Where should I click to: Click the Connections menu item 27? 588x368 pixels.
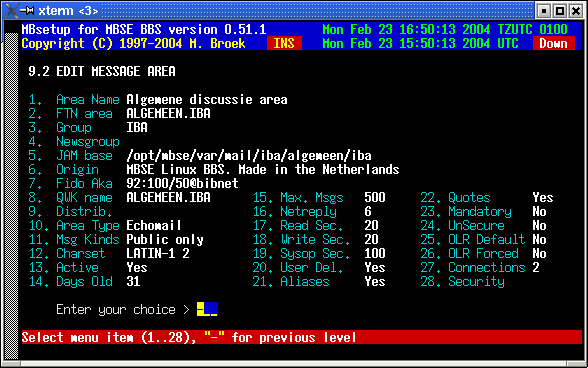[x=473, y=267]
